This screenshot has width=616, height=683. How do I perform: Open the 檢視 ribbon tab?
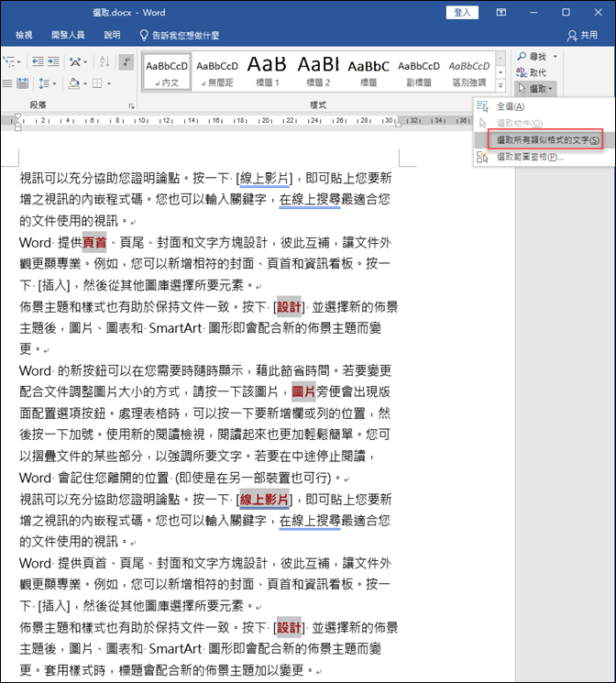(24, 35)
